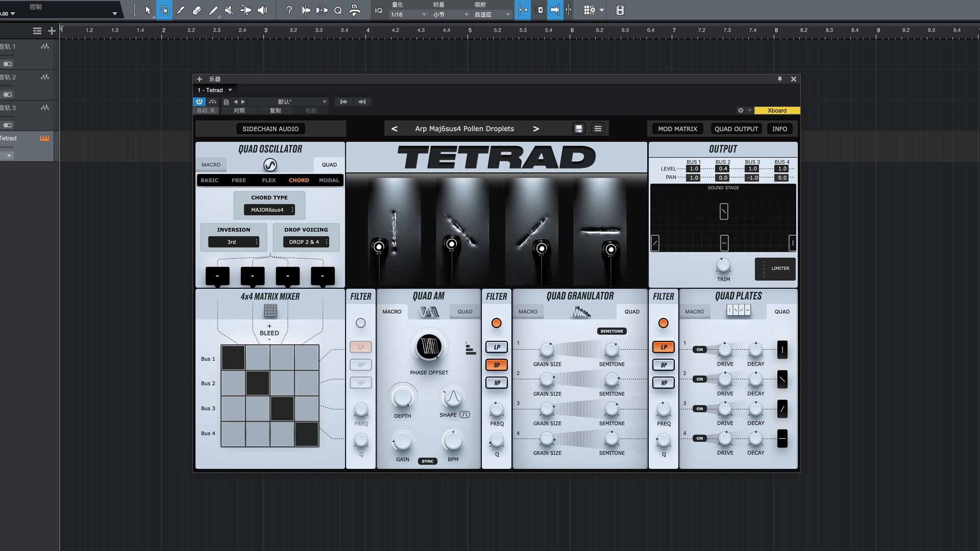
Task: Toggle the output LIMITER
Action: [x=775, y=268]
